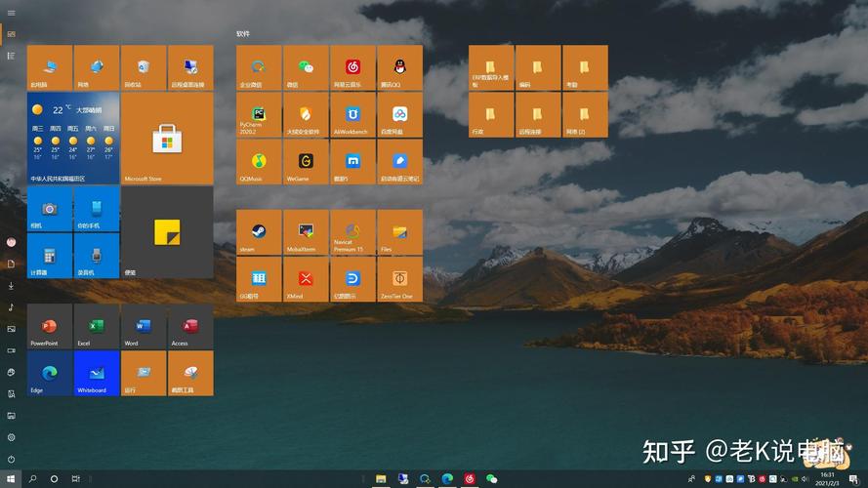Launch Word from its tile

(x=144, y=326)
